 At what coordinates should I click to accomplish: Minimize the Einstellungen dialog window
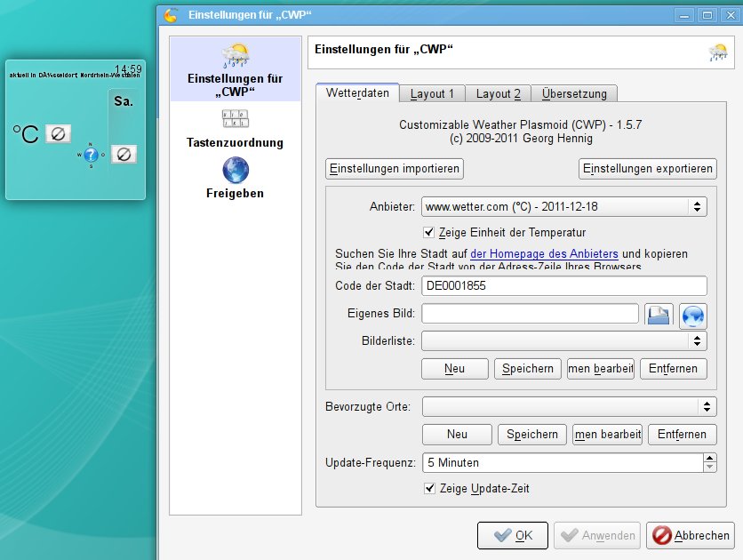(683, 16)
